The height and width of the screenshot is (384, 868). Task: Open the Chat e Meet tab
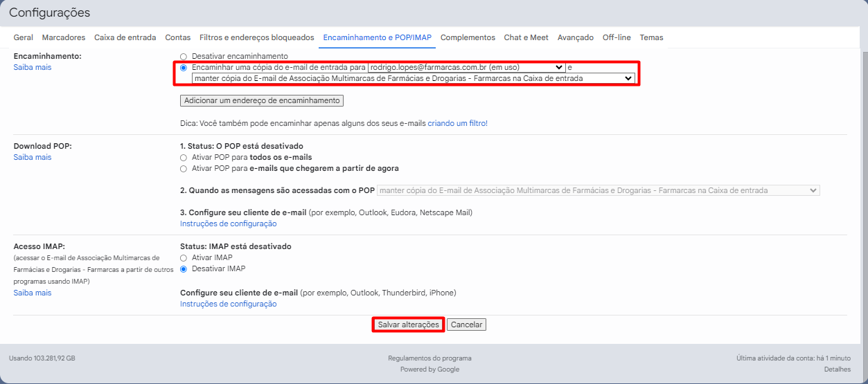(x=526, y=37)
